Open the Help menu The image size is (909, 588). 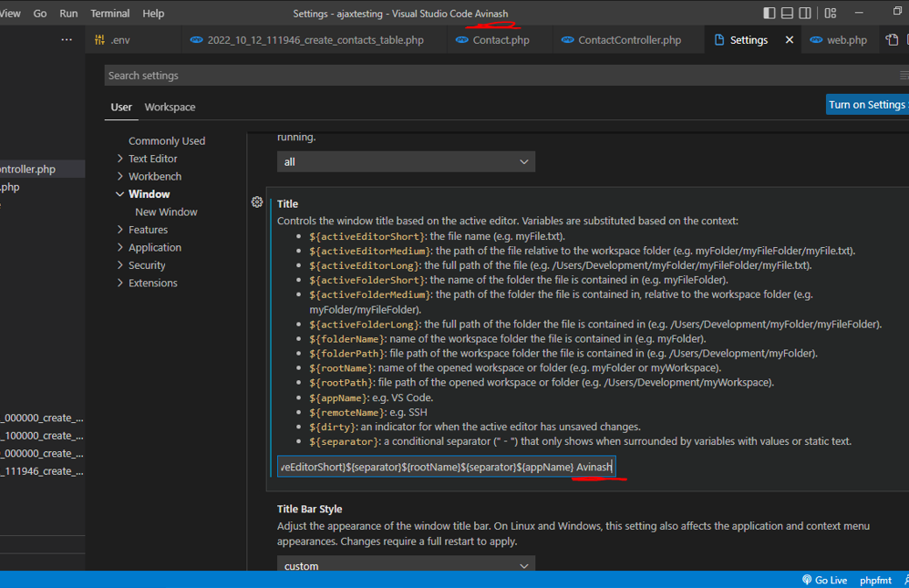(153, 14)
